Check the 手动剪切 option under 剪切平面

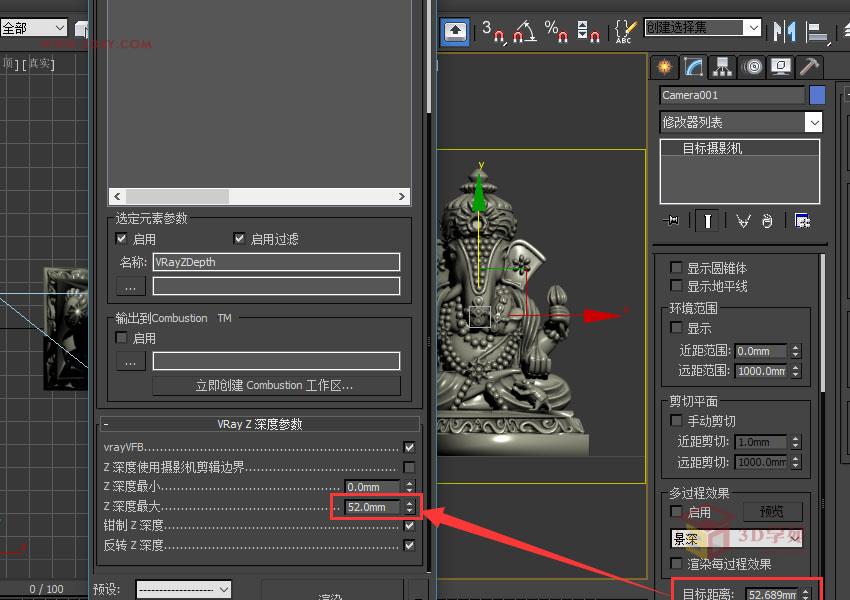click(x=678, y=421)
